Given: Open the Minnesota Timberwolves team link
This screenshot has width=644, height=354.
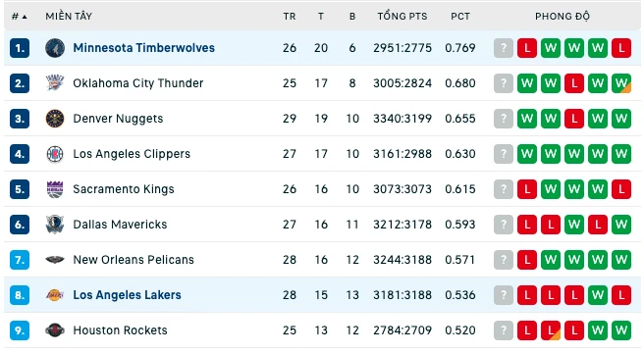Looking at the screenshot, I should pos(143,48).
